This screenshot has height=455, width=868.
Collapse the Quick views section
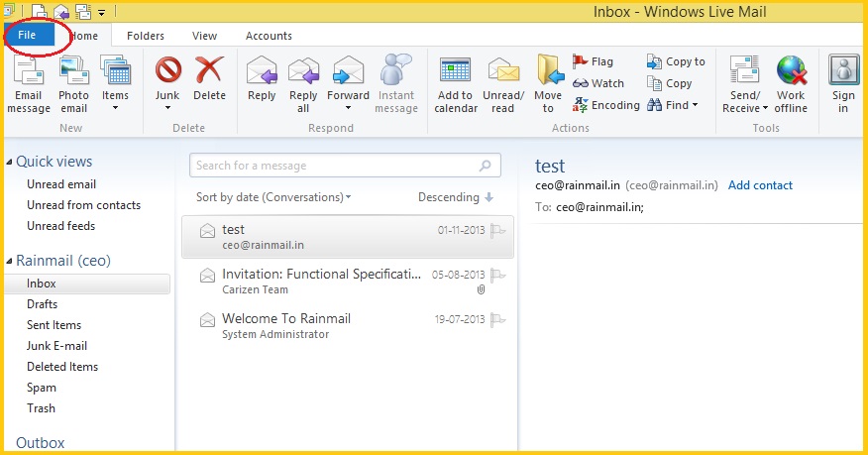point(9,162)
